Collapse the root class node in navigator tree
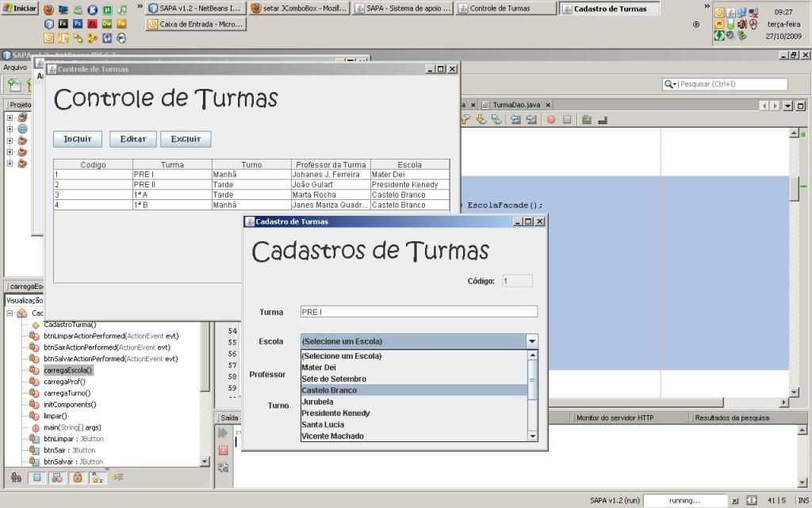812x508 pixels. click(x=10, y=314)
